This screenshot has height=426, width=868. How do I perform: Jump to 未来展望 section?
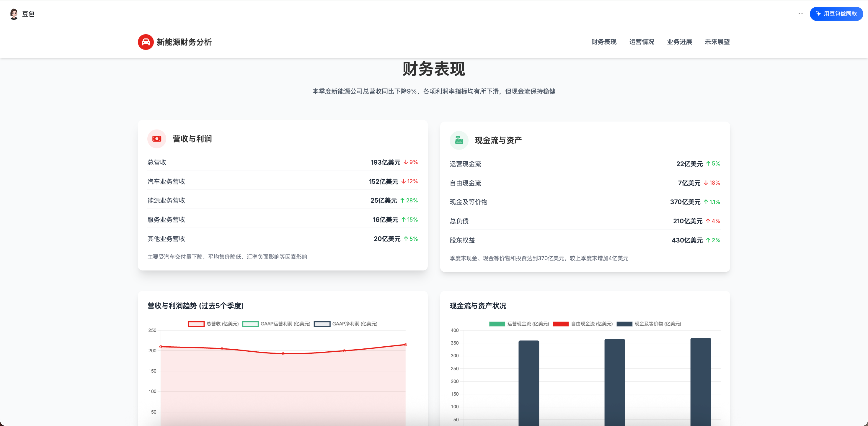[x=717, y=42]
